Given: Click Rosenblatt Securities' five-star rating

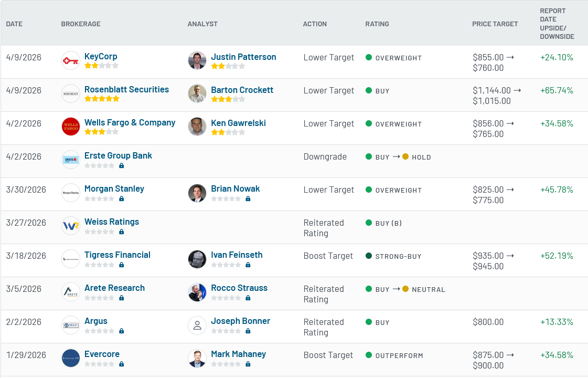Looking at the screenshot, I should 102,99.
